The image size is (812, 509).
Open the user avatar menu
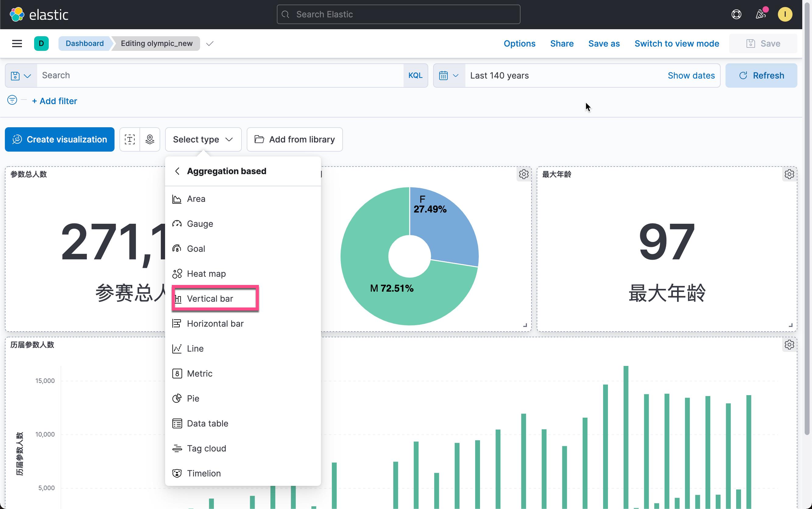tap(785, 15)
